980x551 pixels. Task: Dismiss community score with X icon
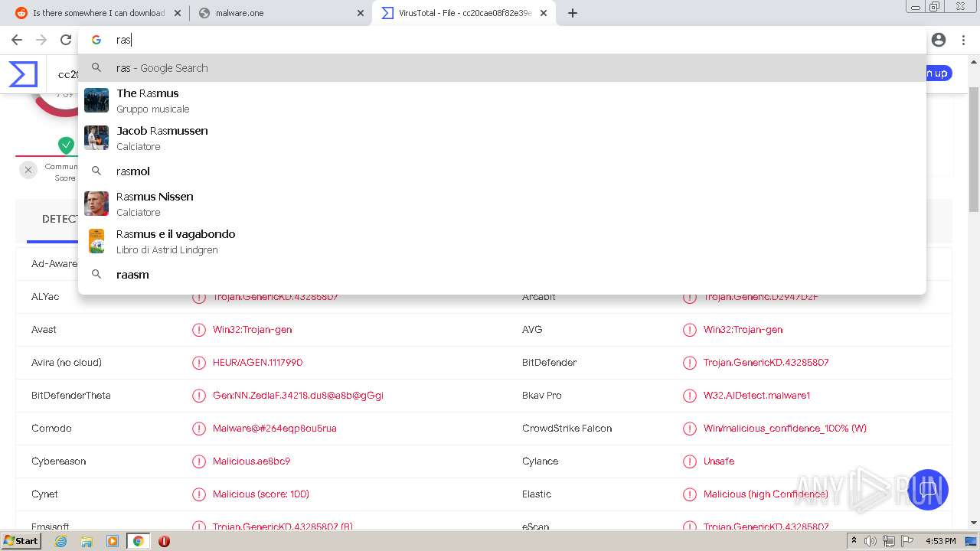point(28,171)
